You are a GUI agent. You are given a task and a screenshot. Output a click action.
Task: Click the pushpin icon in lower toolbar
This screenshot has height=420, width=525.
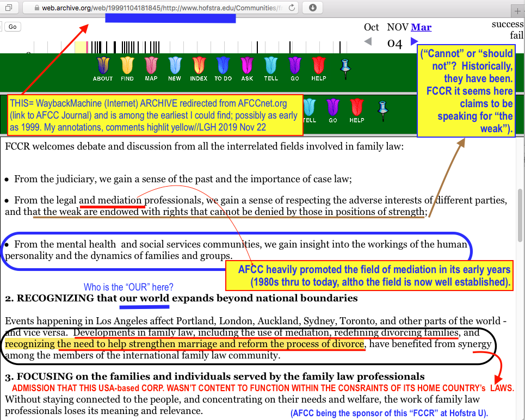[x=384, y=109]
